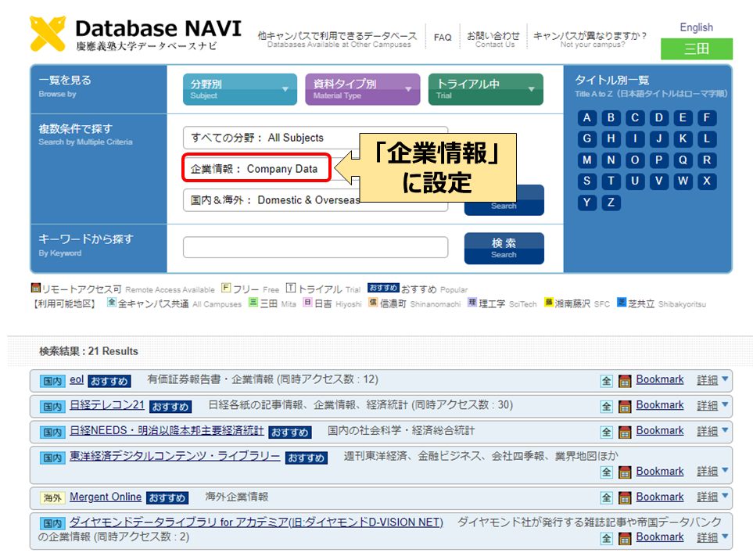Click the Database NAVI logo
This screenshot has width=753, height=560.
pyautogui.click(x=135, y=34)
